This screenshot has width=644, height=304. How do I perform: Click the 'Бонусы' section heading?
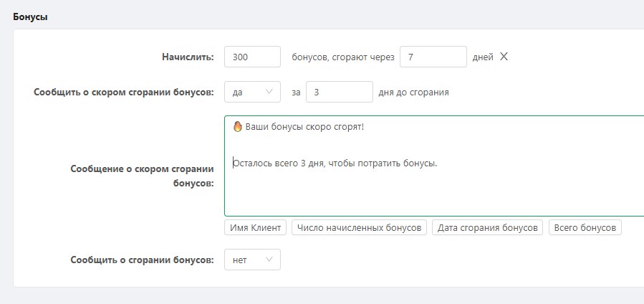pos(30,16)
